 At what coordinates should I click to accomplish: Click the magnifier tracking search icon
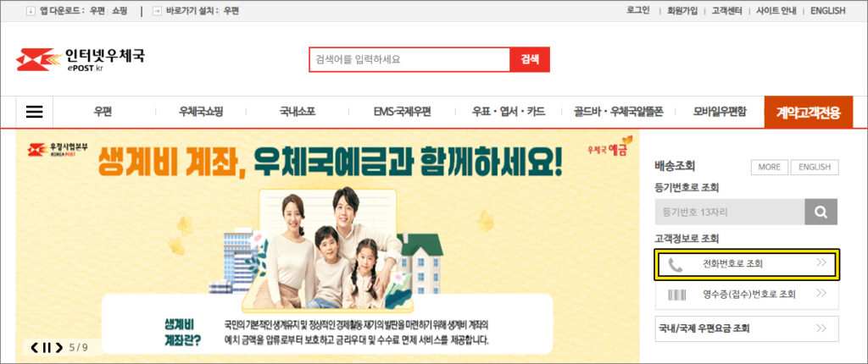click(x=821, y=212)
